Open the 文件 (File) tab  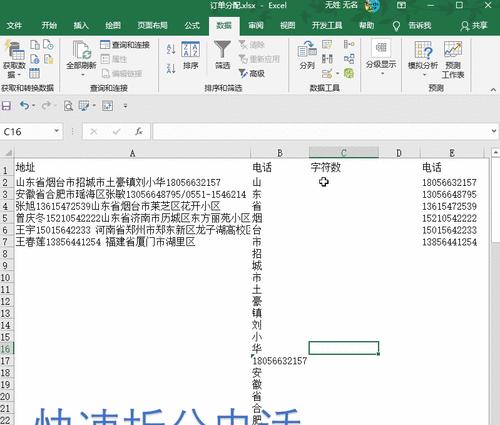coord(14,25)
